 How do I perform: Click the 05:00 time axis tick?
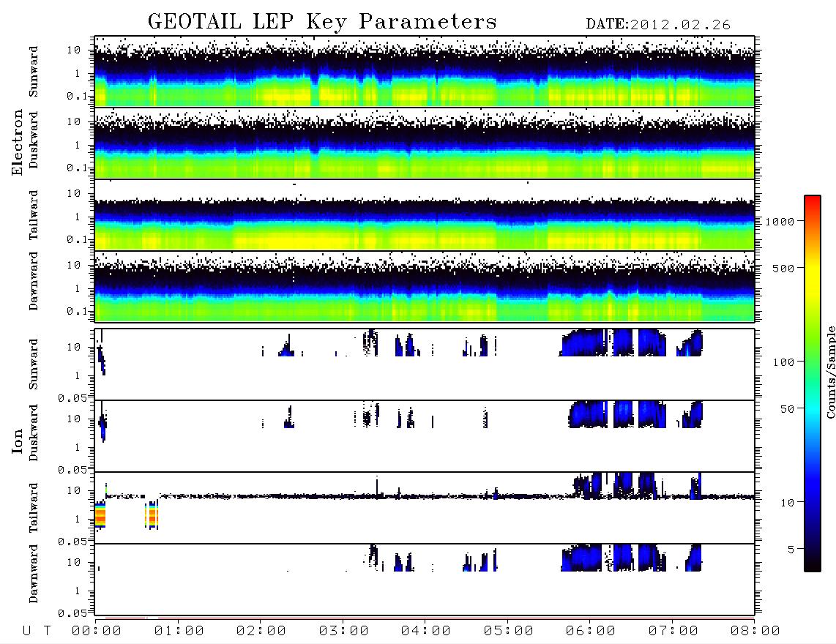[x=509, y=632]
